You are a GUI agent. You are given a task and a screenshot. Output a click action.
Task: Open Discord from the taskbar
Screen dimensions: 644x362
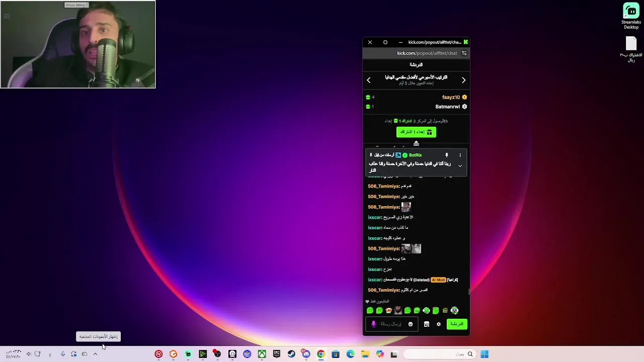point(306,354)
